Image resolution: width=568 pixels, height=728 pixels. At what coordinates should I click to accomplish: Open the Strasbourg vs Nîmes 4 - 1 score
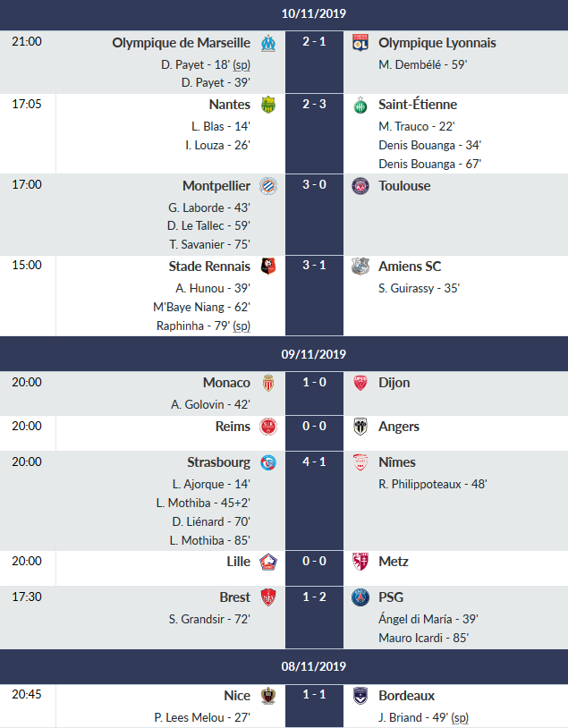coord(314,462)
